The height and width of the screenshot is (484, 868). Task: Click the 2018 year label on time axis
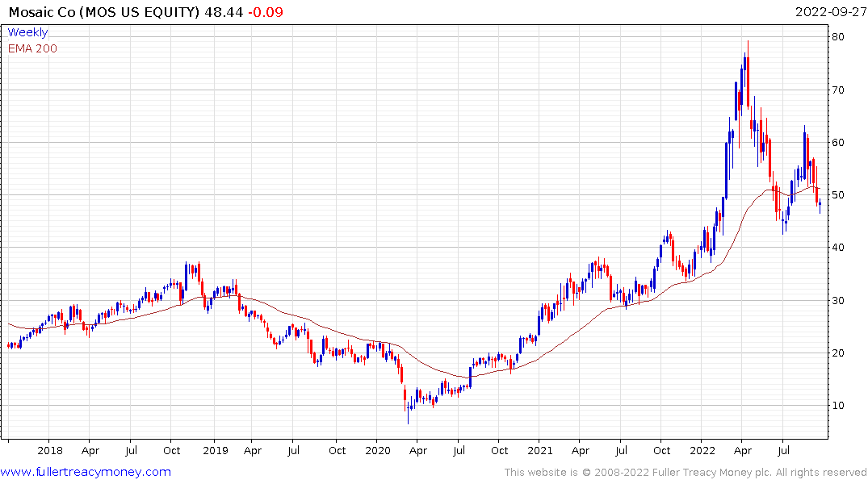[x=50, y=450]
